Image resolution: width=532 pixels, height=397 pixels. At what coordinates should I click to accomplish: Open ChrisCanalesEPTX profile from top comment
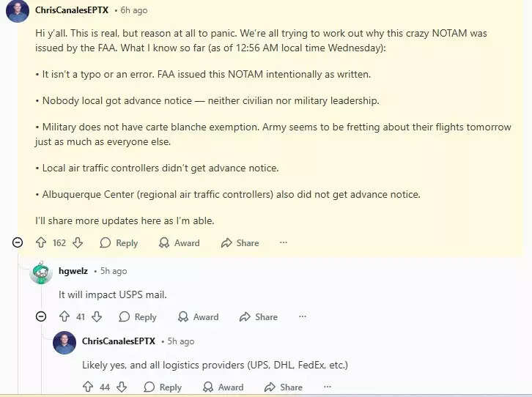point(72,10)
